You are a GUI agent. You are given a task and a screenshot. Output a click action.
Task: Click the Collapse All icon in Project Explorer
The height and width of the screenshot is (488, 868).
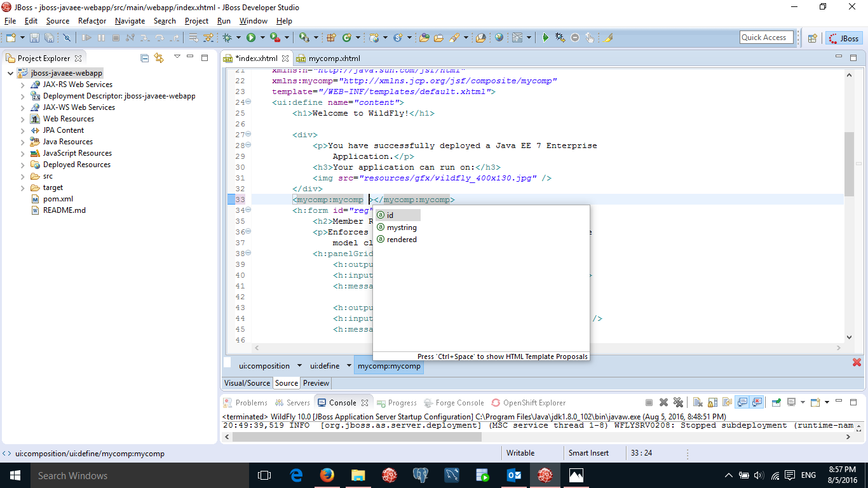pos(144,58)
